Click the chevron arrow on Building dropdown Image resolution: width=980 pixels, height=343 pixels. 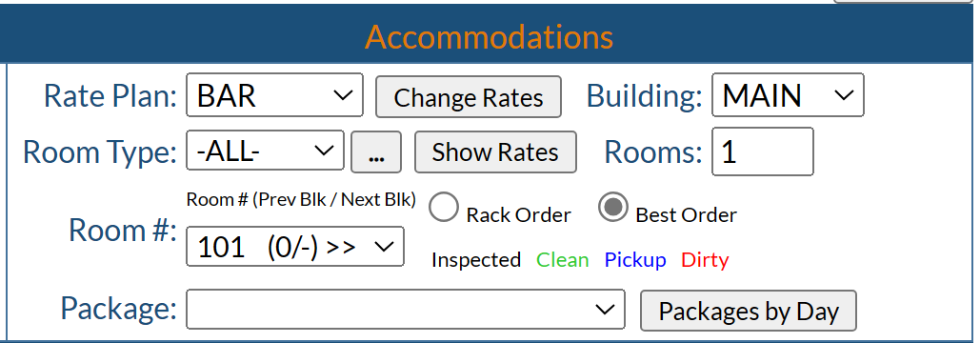(x=844, y=95)
